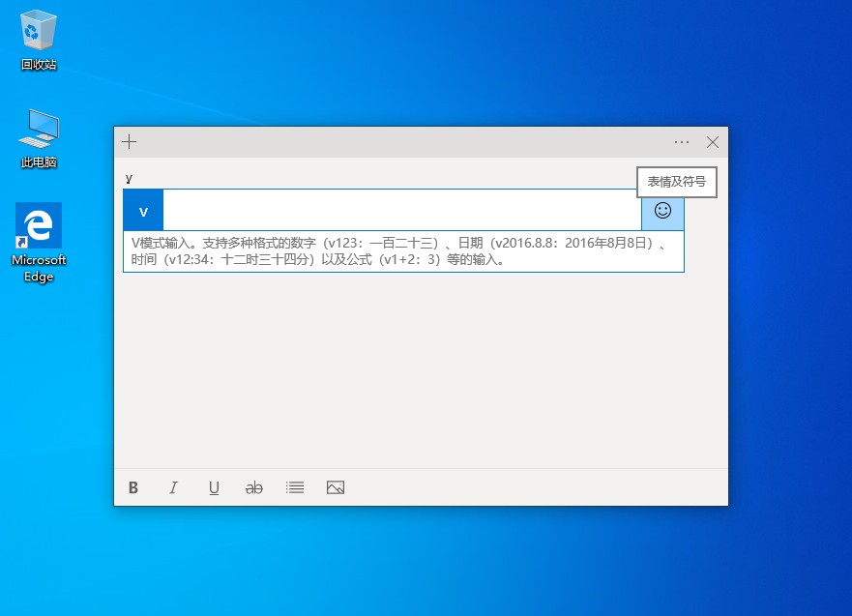Screen dimensions: 852x616
Task: Click the IME composition input area
Action: [x=402, y=210]
